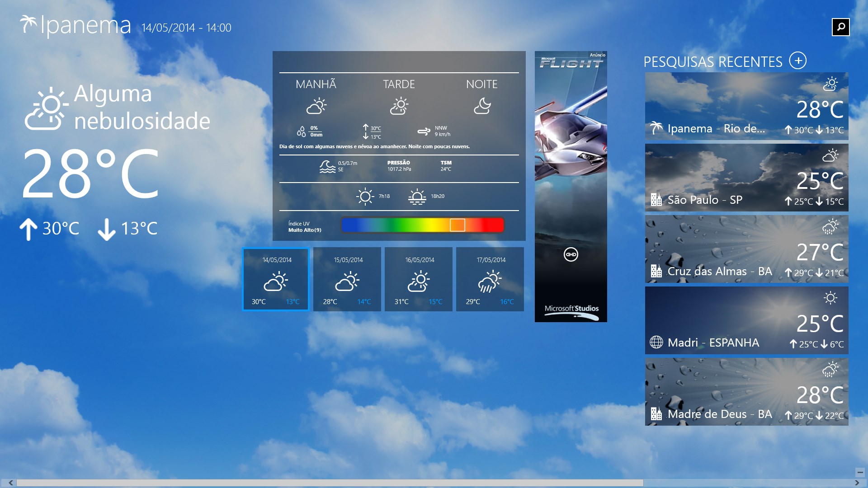Image resolution: width=868 pixels, height=488 pixels.
Task: Click the link icon on Flight advertisement
Action: click(571, 254)
